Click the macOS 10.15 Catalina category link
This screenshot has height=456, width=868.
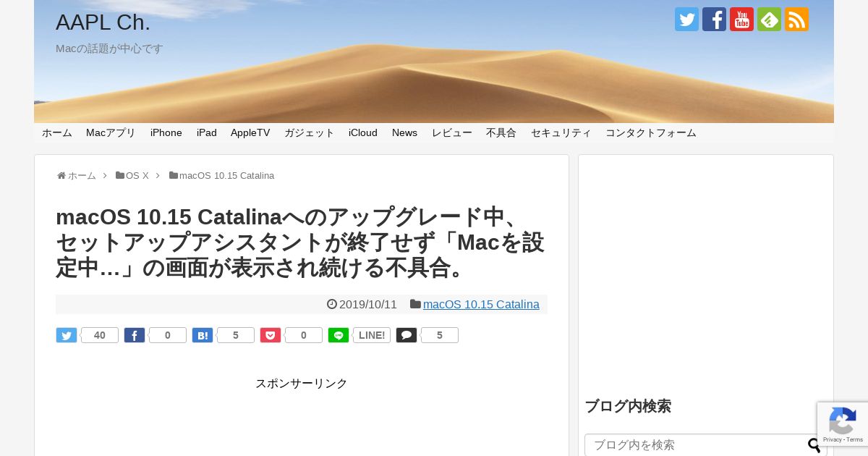click(x=481, y=304)
